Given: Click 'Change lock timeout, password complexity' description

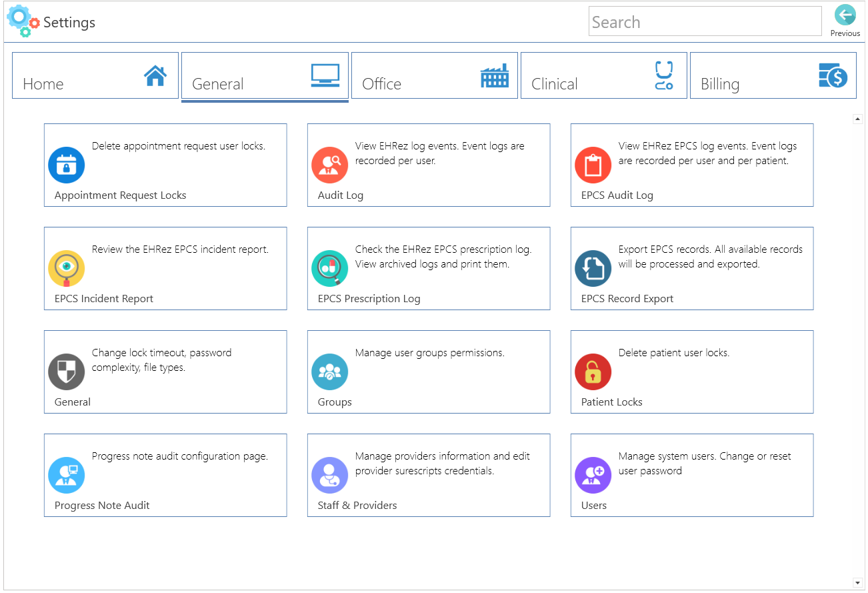Looking at the screenshot, I should coord(162,360).
